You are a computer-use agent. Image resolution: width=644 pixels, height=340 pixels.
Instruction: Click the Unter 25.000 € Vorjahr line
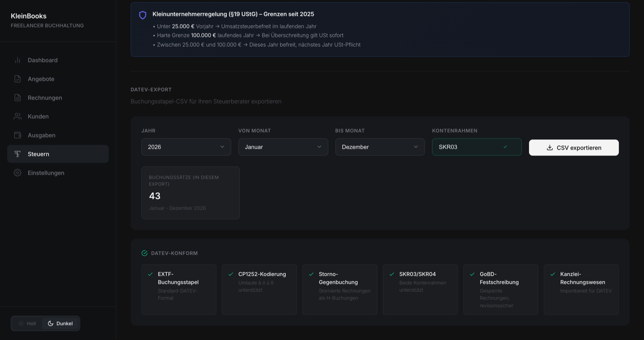tap(237, 26)
